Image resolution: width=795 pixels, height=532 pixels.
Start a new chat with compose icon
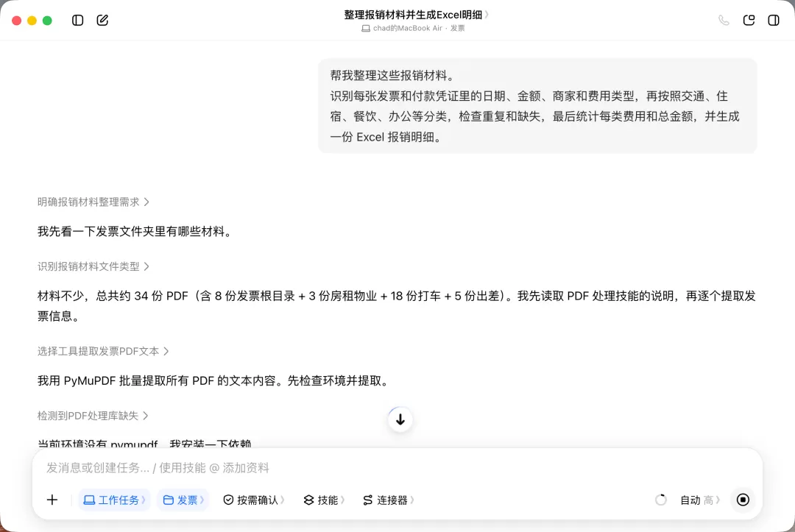102,21
